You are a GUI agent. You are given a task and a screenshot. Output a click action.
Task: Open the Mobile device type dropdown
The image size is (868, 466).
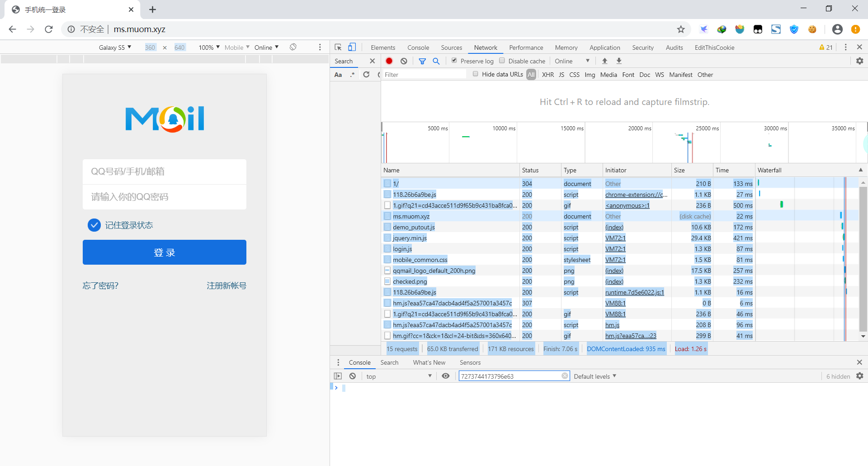pyautogui.click(x=237, y=48)
